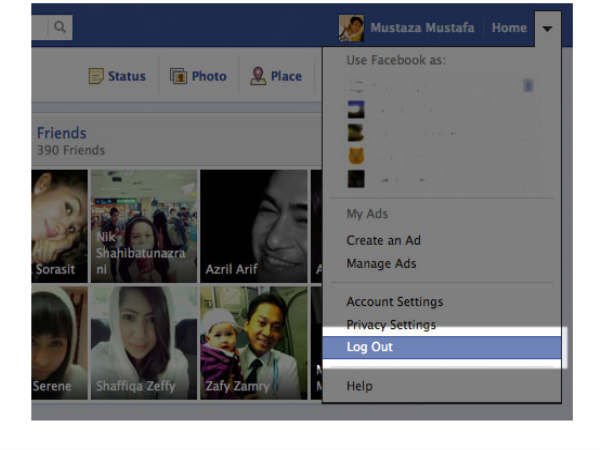
Task: Open Account Settings
Action: (x=394, y=302)
